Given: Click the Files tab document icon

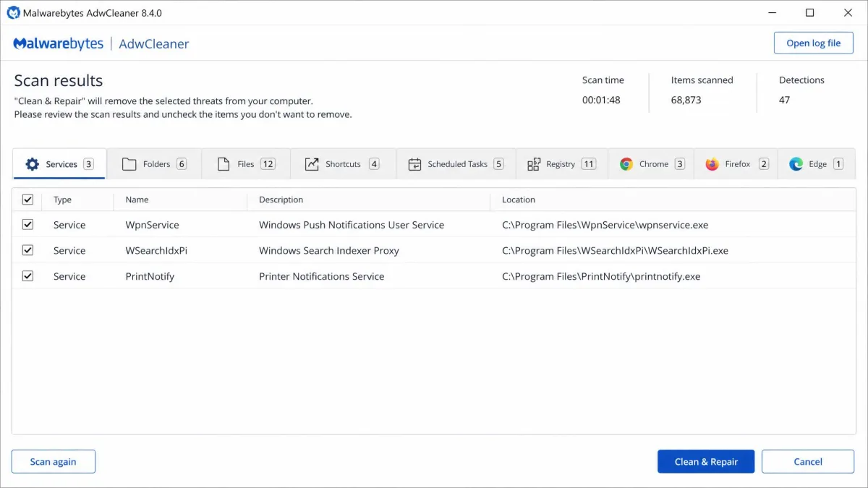Looking at the screenshot, I should [x=224, y=164].
